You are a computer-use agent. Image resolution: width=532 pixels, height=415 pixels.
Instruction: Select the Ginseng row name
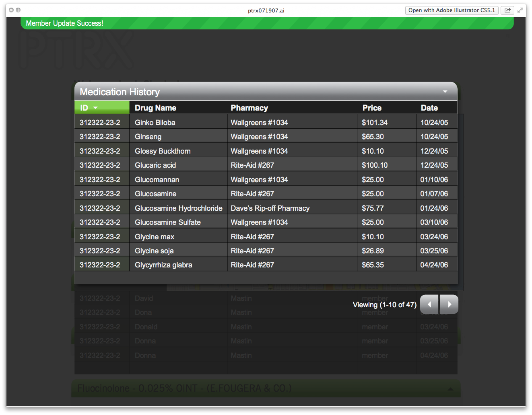point(148,137)
